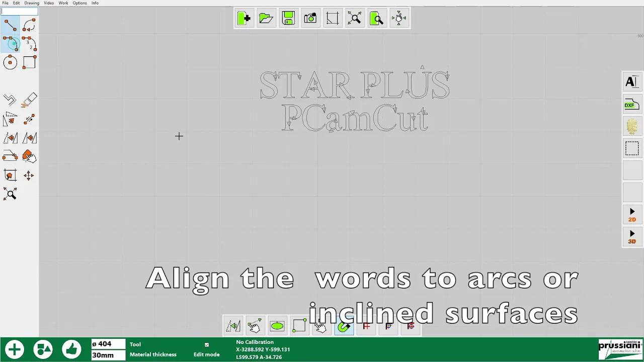Click the input box above the line tool
Screen dimensions: 644x362
coord(20,12)
